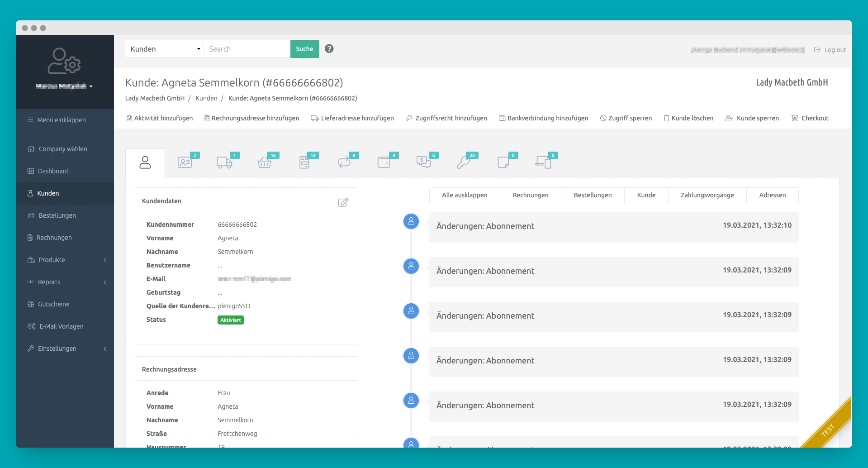Click Bankverbindung hinzufügen action

point(544,118)
